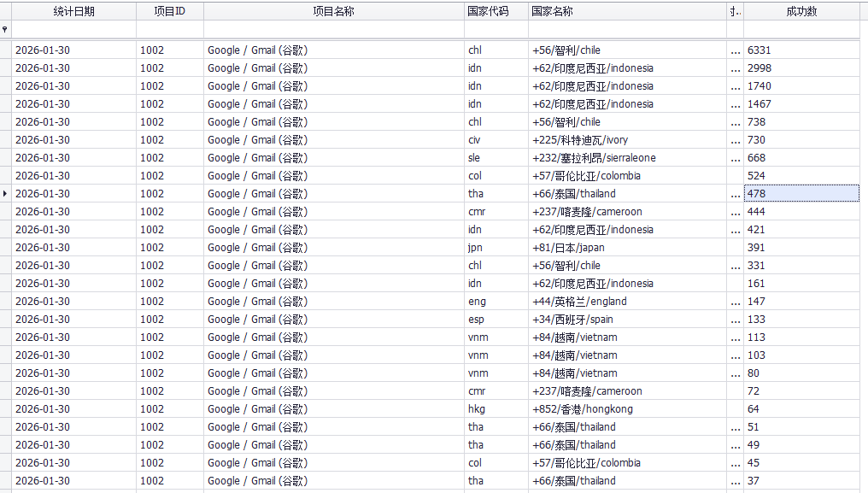Sort by the 国家名称 column header
The width and height of the screenshot is (868, 493).
tap(627, 11)
